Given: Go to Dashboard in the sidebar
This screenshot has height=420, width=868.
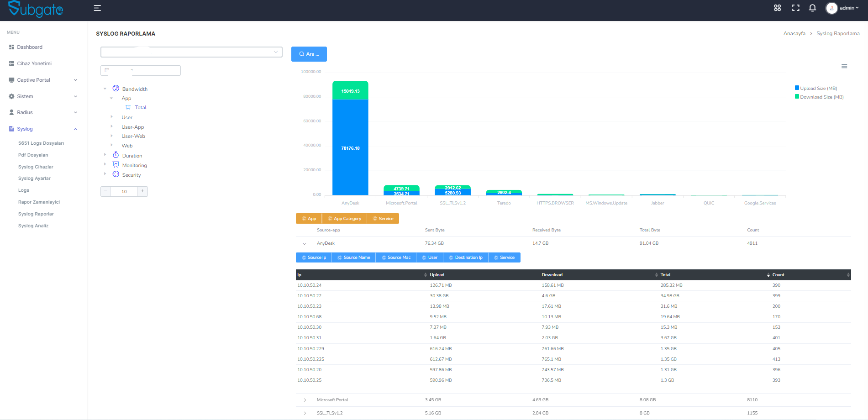Looking at the screenshot, I should click(x=30, y=47).
